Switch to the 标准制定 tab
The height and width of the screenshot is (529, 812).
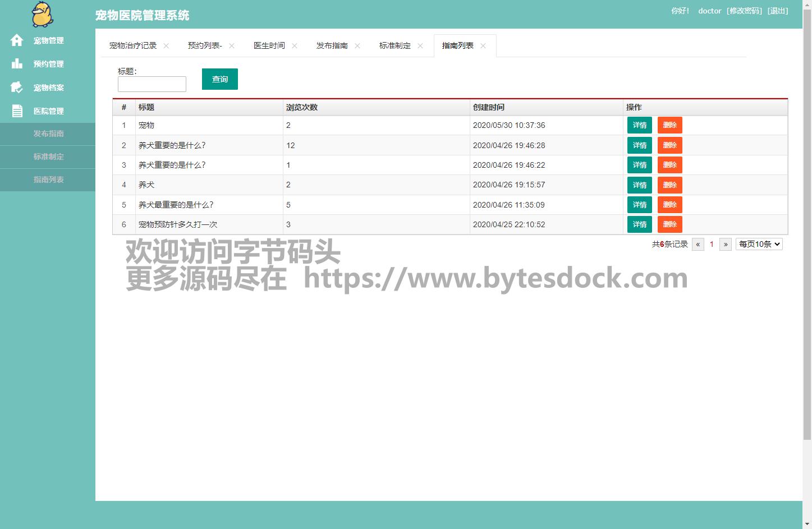tap(394, 46)
